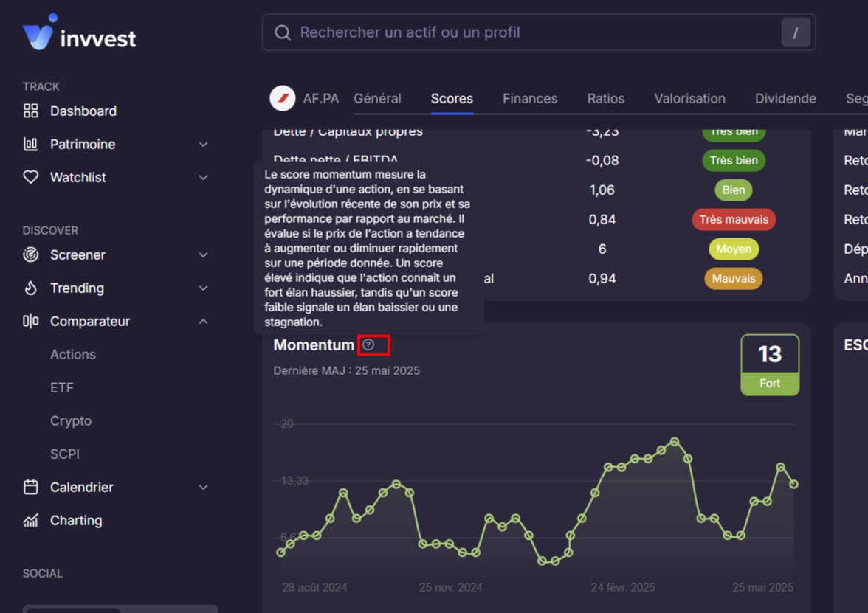The height and width of the screenshot is (613, 868).
Task: Open the Crypto comparator link
Action: point(71,420)
